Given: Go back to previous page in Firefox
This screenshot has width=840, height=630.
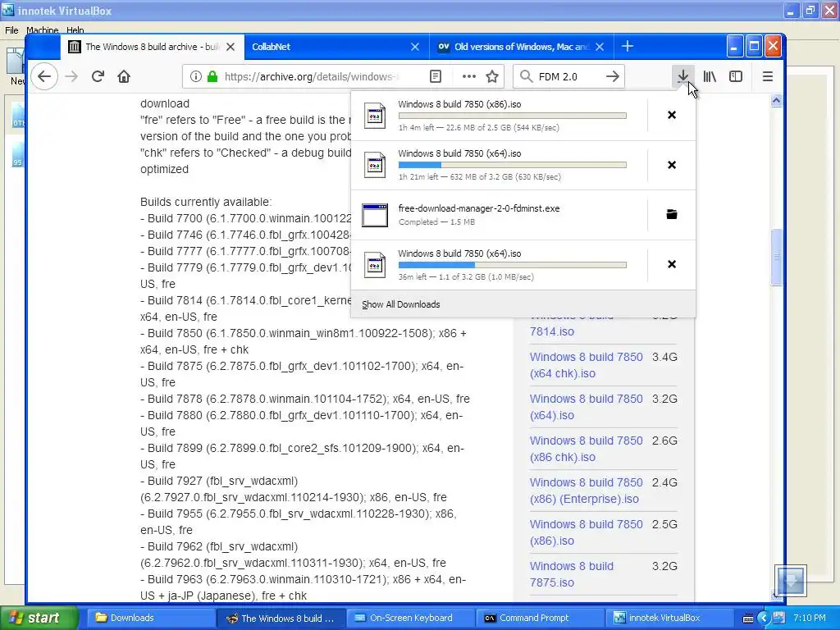Looking at the screenshot, I should (x=44, y=76).
